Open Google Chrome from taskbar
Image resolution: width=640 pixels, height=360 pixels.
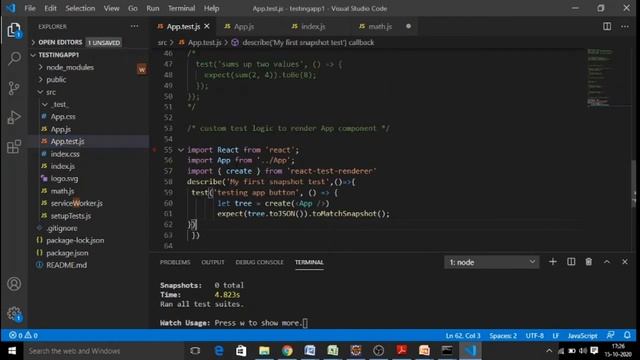coord(287,351)
